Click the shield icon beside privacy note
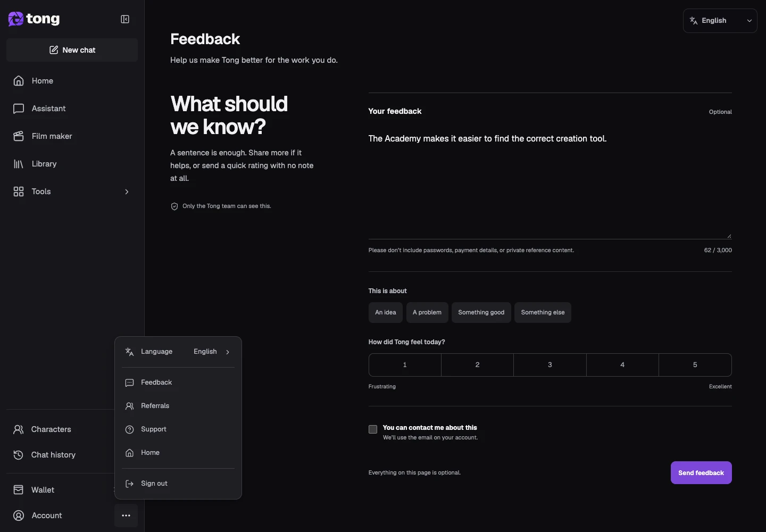766x532 pixels. (x=174, y=206)
